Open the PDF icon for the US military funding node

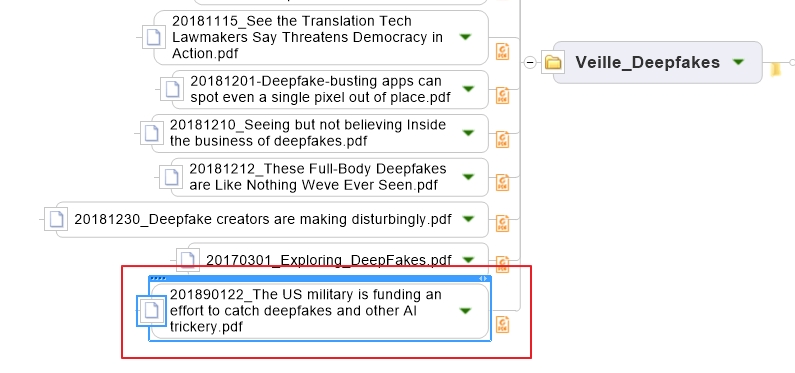click(502, 324)
